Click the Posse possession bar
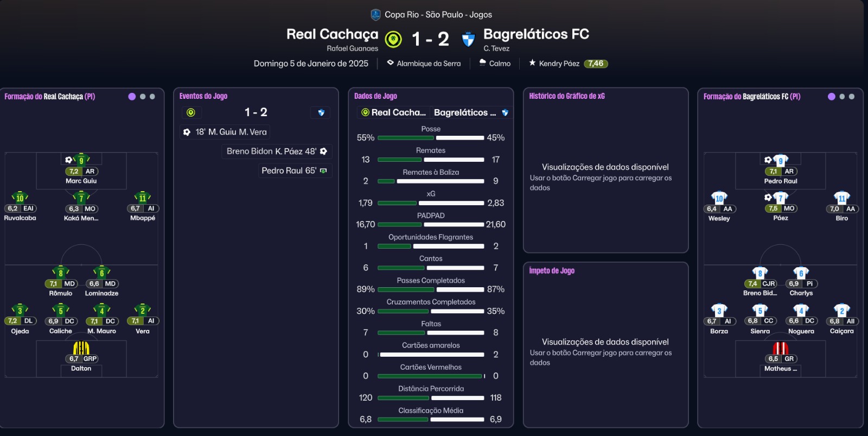This screenshot has height=436, width=868. tap(431, 138)
